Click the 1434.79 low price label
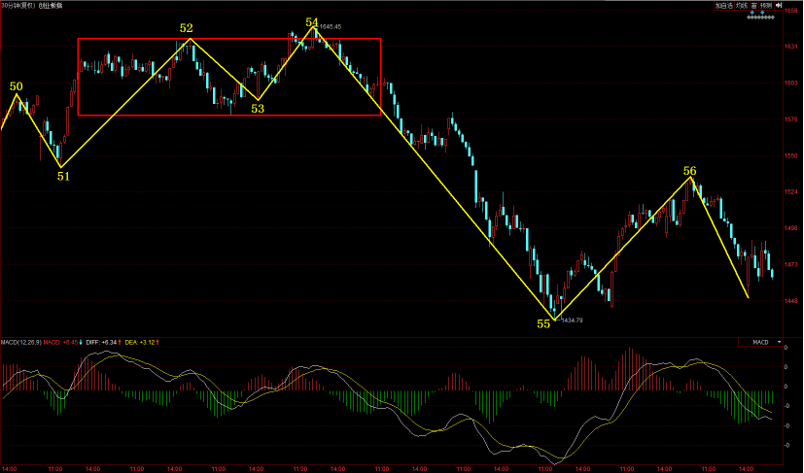The height and width of the screenshot is (473, 804). [x=572, y=320]
